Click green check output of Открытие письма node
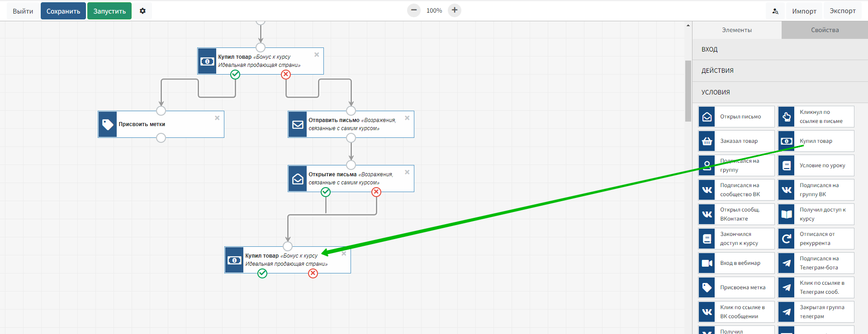The height and width of the screenshot is (334, 868). tap(326, 192)
